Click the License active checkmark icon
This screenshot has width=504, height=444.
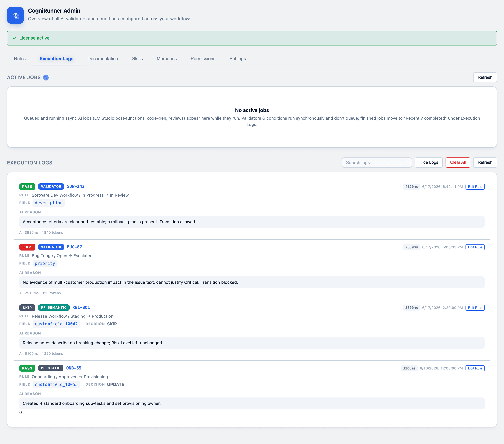(15, 38)
